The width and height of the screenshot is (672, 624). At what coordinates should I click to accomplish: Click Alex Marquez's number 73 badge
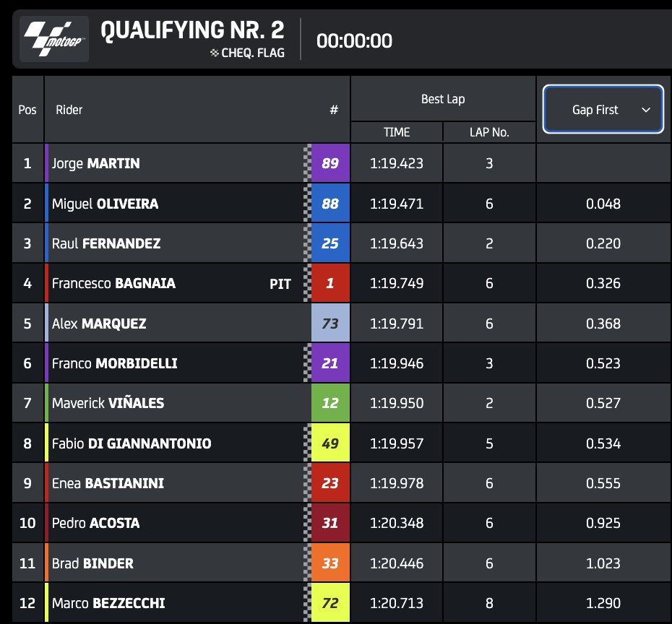point(329,324)
